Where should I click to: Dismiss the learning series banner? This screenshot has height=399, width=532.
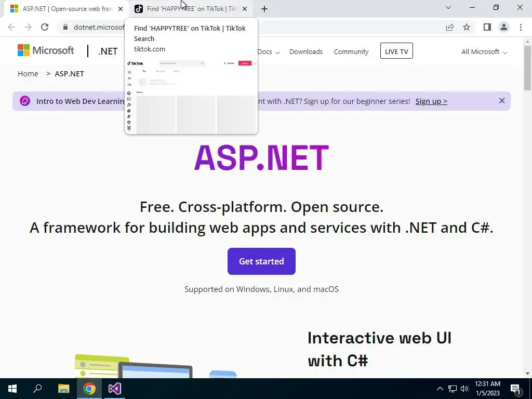(x=502, y=101)
